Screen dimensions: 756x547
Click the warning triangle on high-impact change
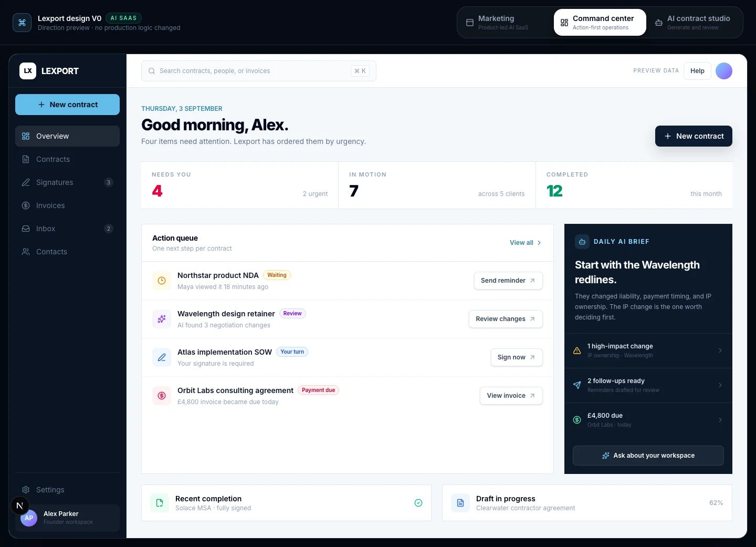click(x=577, y=350)
